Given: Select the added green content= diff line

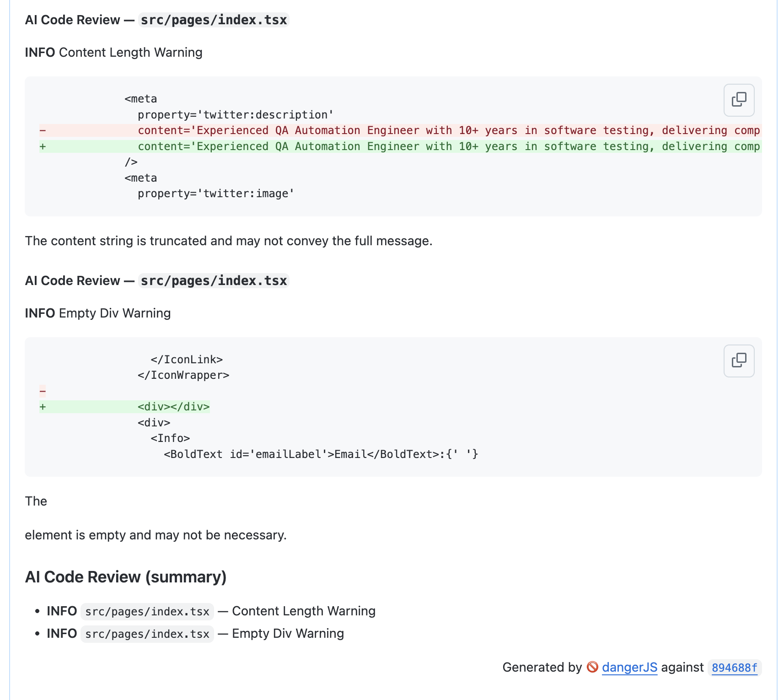Looking at the screenshot, I should 400,146.
